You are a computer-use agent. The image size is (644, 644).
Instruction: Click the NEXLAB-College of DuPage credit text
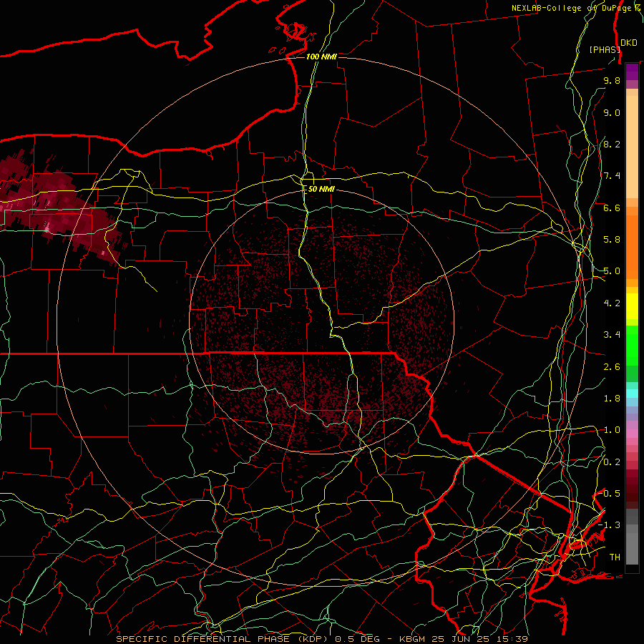click(x=575, y=8)
